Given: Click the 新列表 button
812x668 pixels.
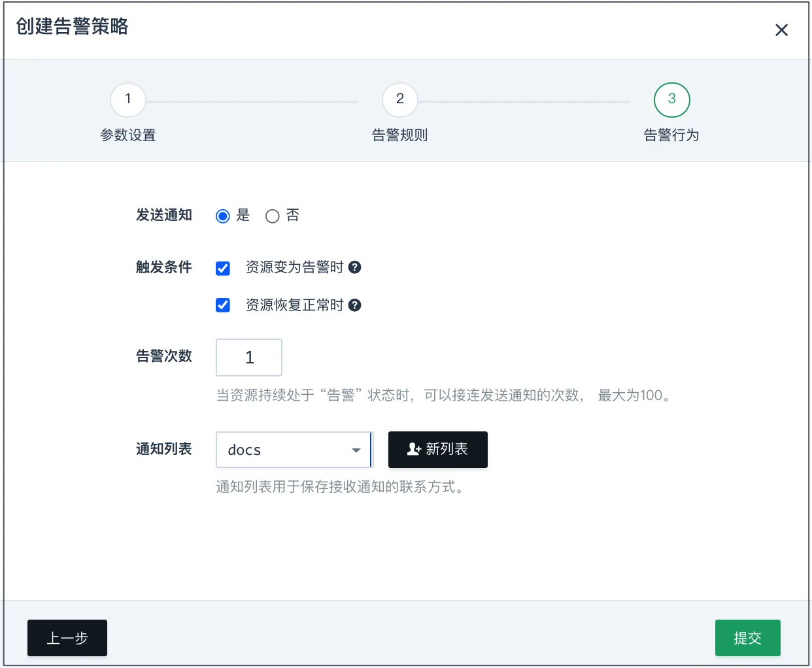Looking at the screenshot, I should 437,450.
